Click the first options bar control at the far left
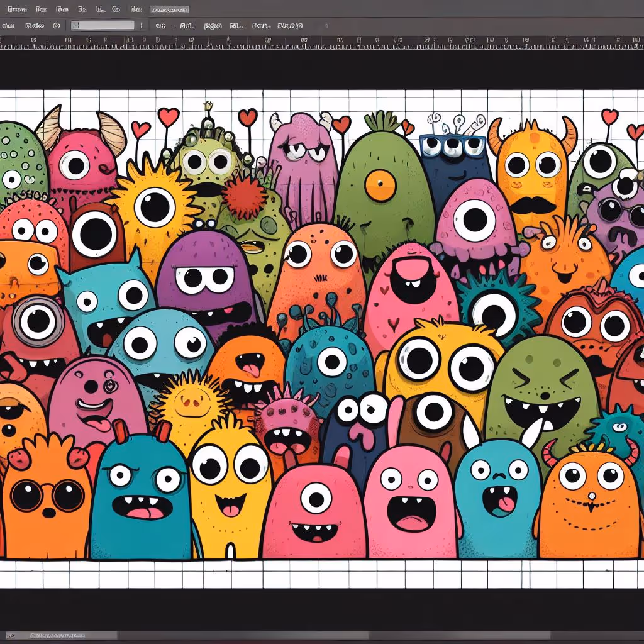 [x=8, y=26]
